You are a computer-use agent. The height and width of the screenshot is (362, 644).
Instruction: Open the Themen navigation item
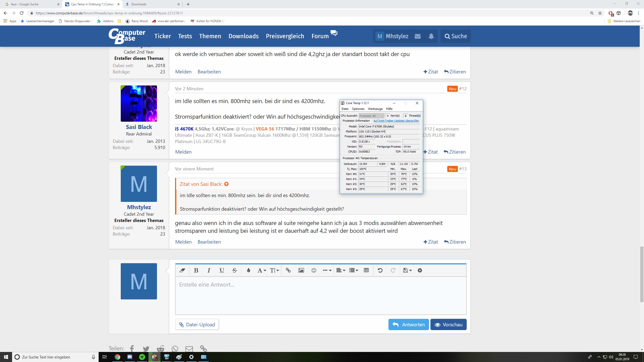(210, 36)
